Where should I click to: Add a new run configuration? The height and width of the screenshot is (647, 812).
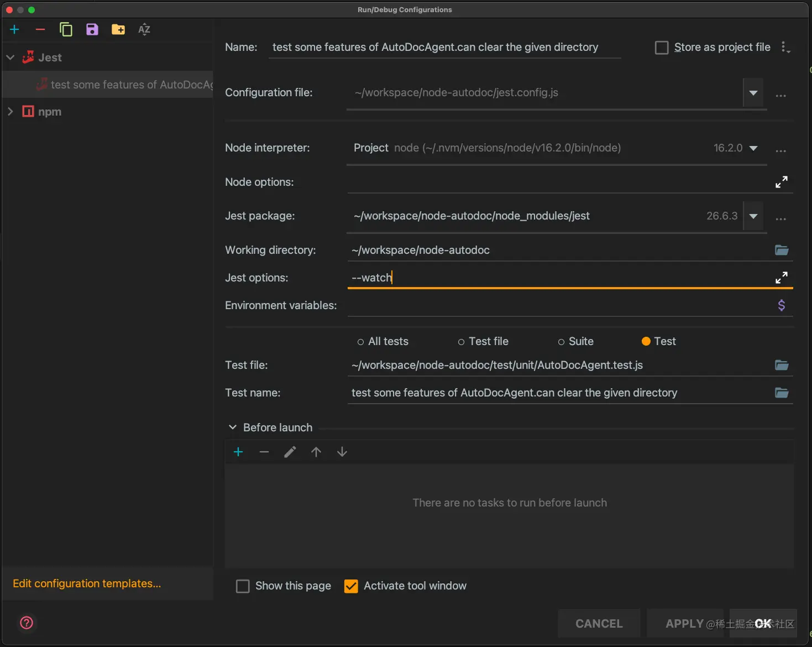[14, 29]
